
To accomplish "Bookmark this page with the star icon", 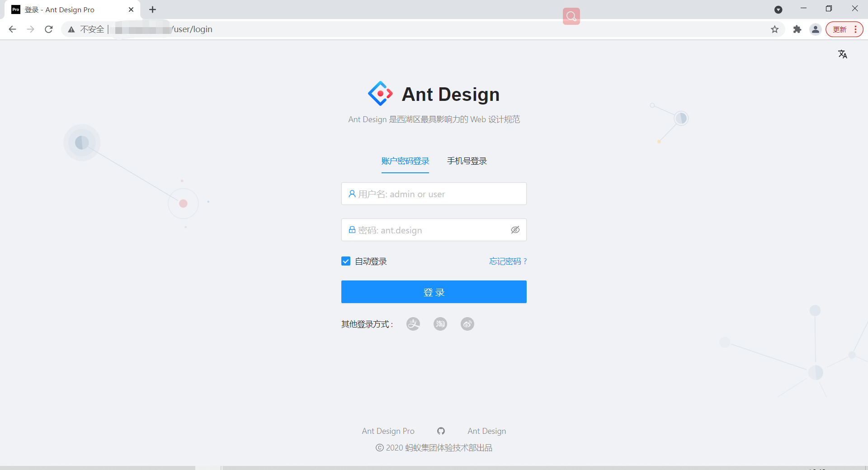I will click(775, 29).
